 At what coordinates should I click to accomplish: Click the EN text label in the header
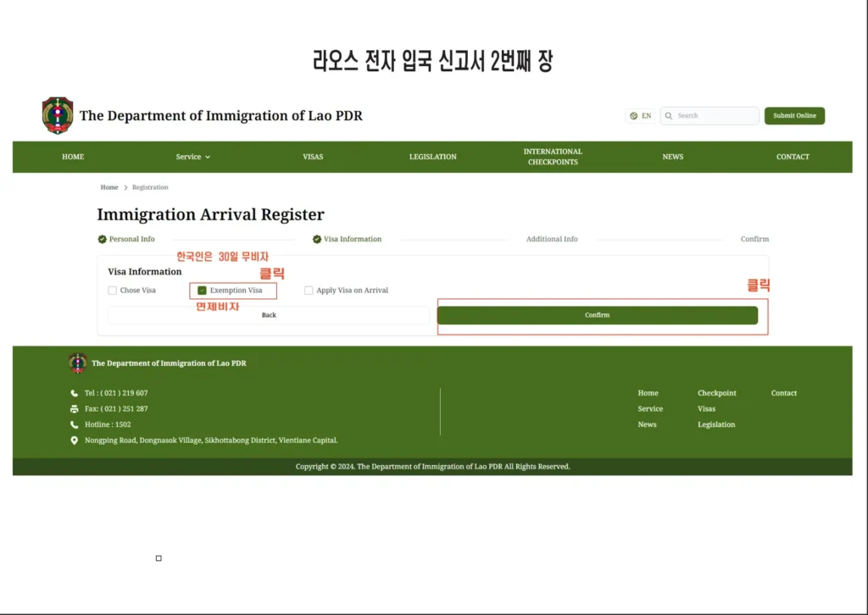click(x=645, y=115)
